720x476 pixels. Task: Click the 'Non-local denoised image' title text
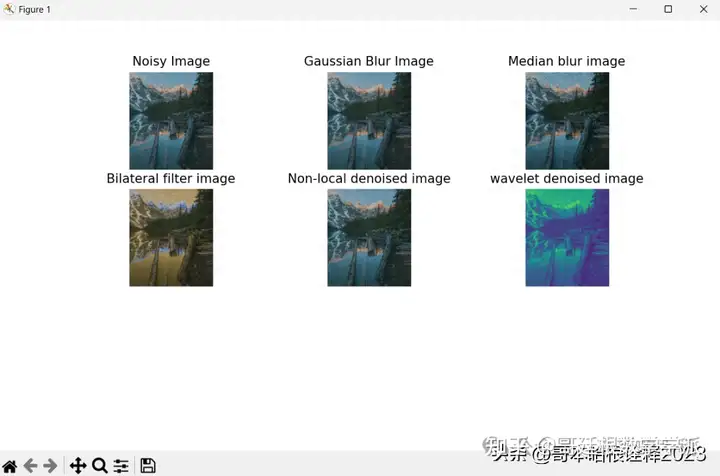(x=369, y=178)
